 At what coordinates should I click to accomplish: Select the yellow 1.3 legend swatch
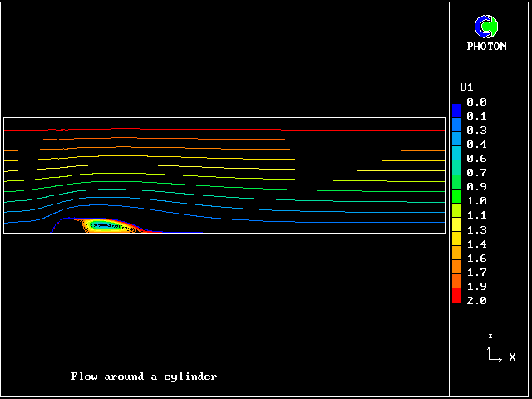(456, 229)
